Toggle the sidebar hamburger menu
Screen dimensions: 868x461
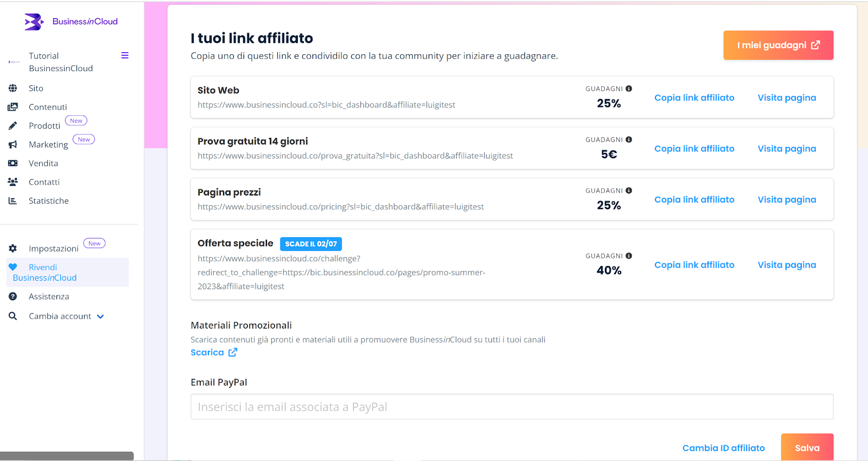pos(125,55)
